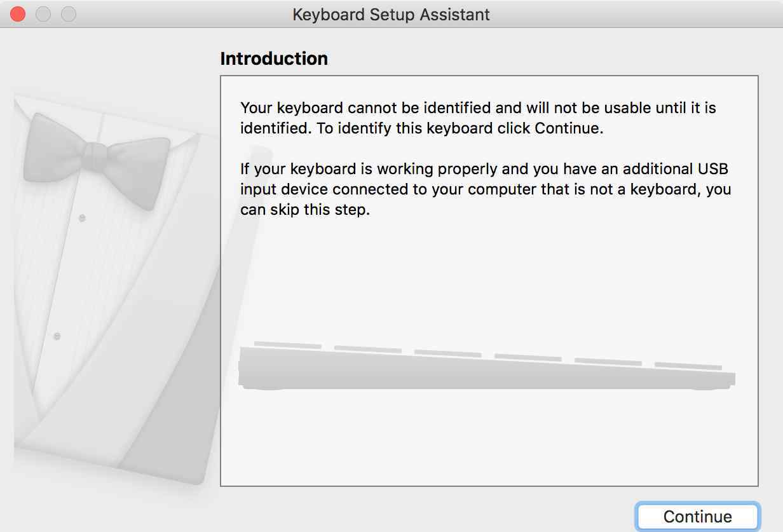Click the word Continue inside the paragraph
This screenshot has width=783, height=532.
pyautogui.click(x=567, y=128)
